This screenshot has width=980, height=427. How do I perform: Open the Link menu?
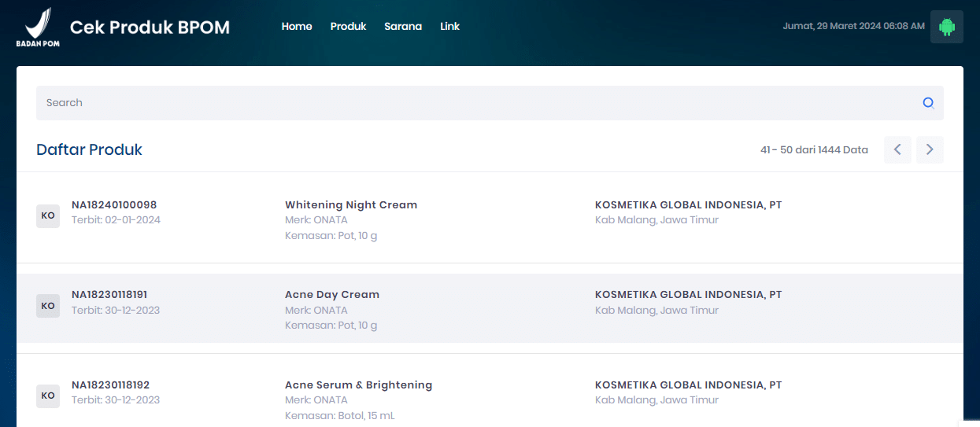tap(449, 27)
